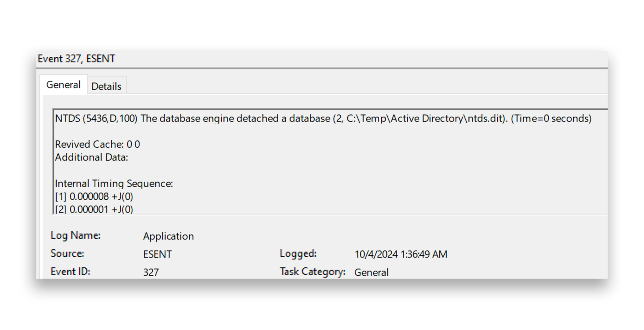Switch to the Details tab
Screen dimensions: 644x330
point(106,86)
